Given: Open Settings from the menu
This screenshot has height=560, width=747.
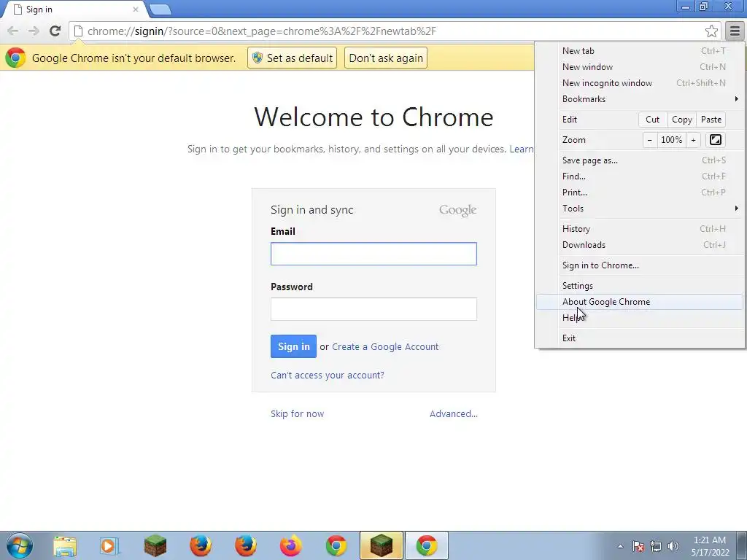Looking at the screenshot, I should click(x=640, y=286).
